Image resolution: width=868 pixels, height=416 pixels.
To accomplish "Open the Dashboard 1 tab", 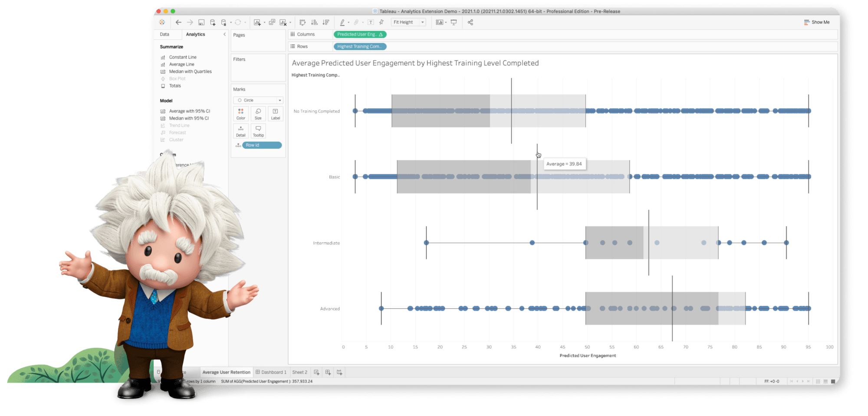I will [271, 372].
